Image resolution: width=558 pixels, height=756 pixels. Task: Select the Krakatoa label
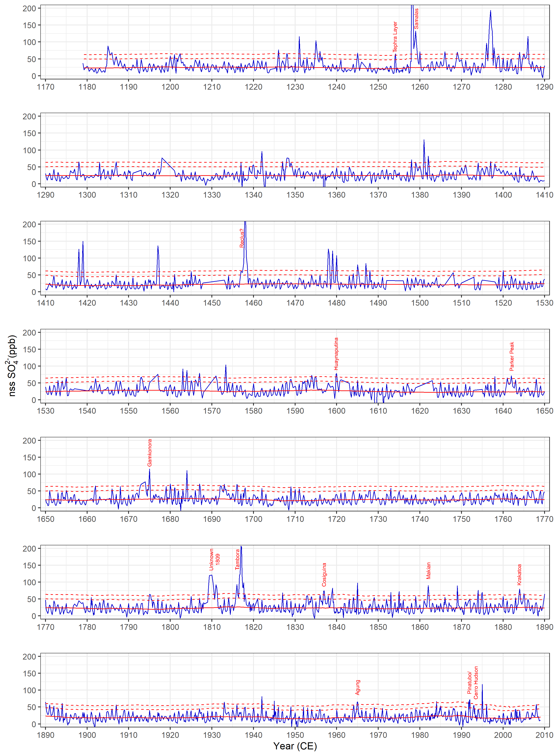click(x=519, y=574)
